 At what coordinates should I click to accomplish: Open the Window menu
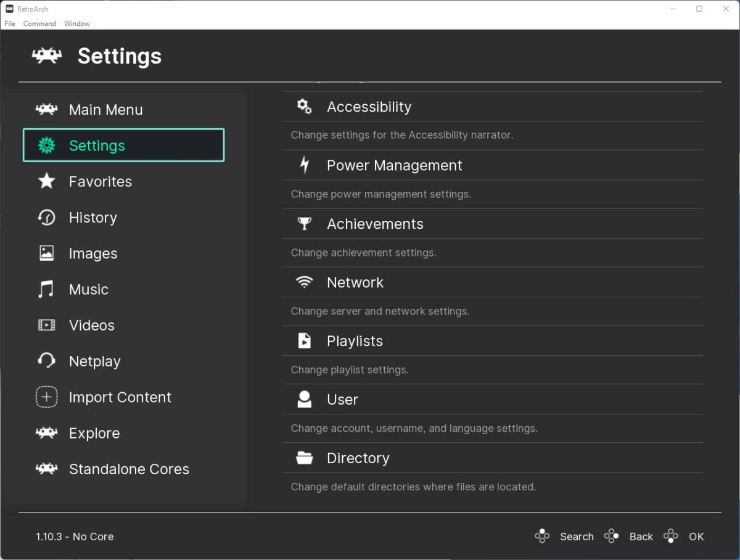(76, 23)
